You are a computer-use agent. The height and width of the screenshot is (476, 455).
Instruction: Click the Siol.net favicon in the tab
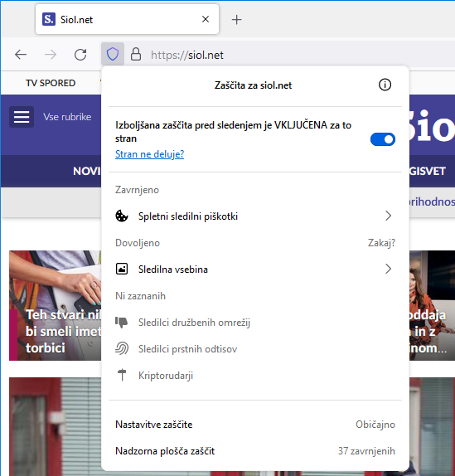click(49, 19)
